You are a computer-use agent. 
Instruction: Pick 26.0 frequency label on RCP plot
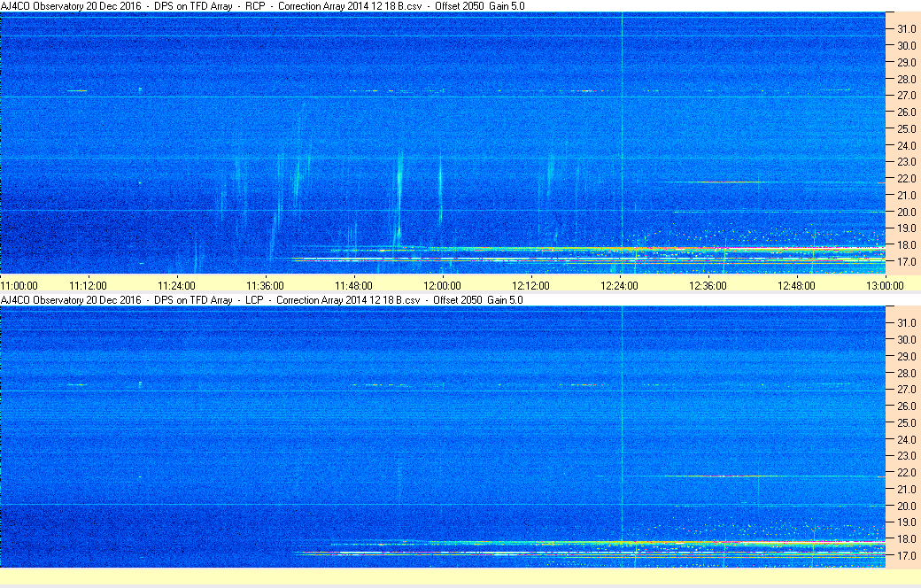coord(906,112)
